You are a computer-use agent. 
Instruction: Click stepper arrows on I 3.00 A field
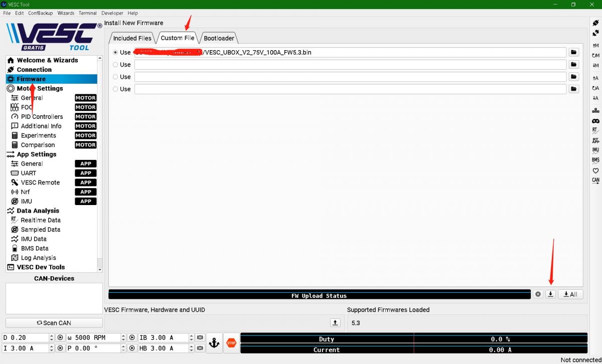[x=51, y=348]
